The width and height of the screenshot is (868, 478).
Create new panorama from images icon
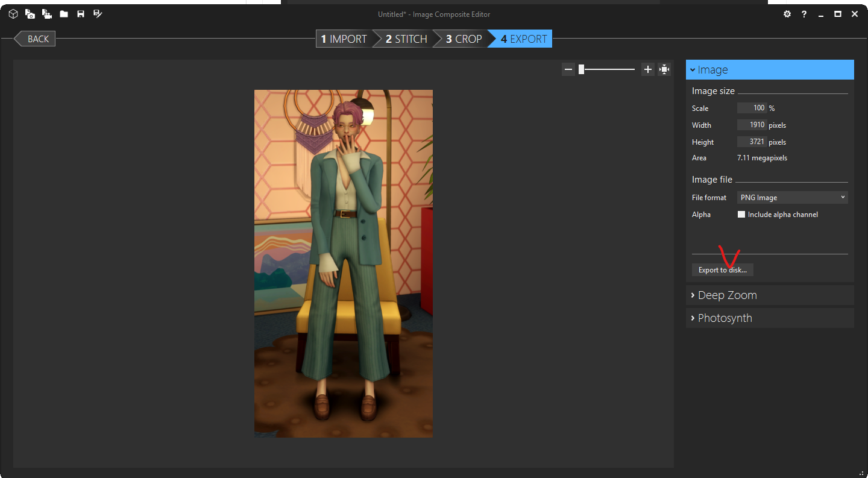tap(30, 14)
